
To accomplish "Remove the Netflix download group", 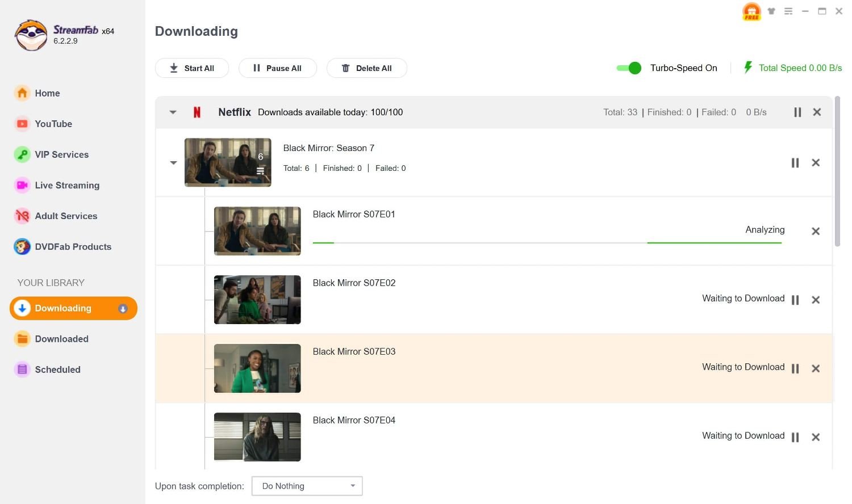I will pyautogui.click(x=817, y=112).
